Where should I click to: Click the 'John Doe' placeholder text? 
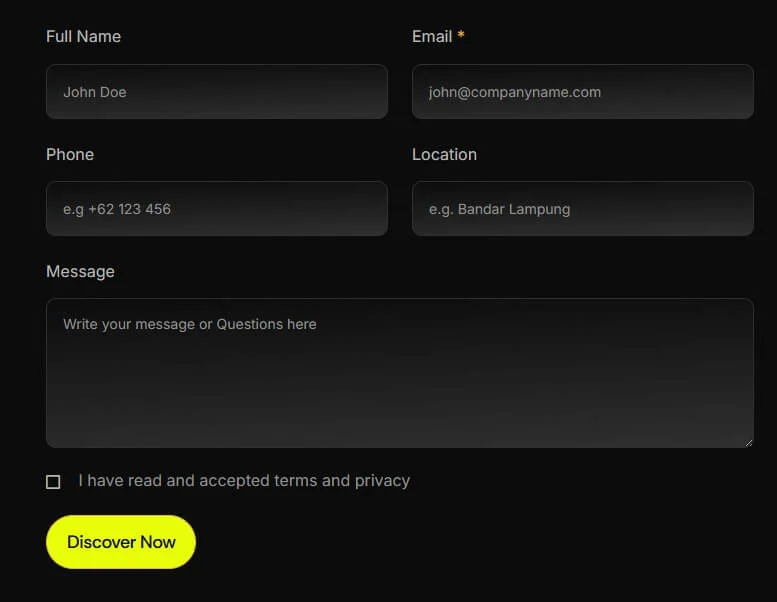tap(95, 92)
